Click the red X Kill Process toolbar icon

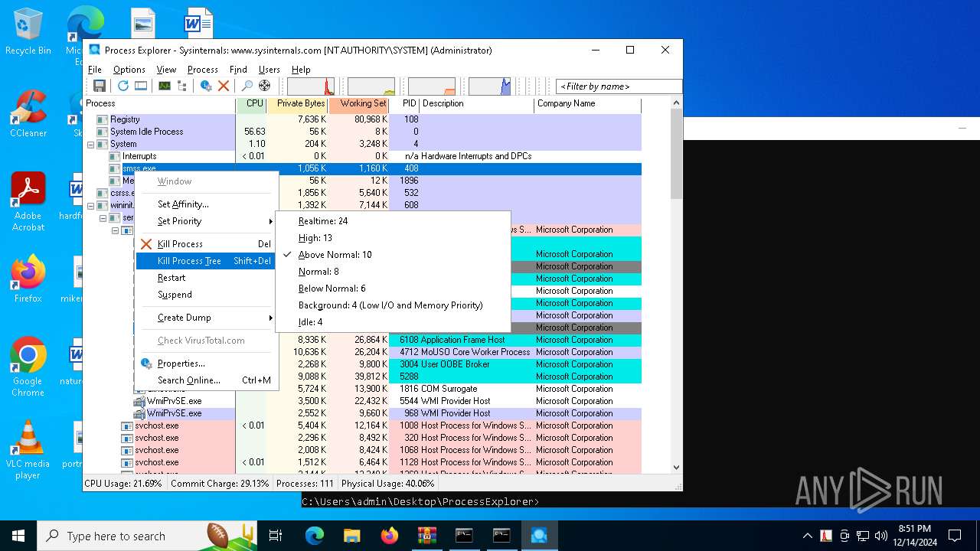[224, 86]
